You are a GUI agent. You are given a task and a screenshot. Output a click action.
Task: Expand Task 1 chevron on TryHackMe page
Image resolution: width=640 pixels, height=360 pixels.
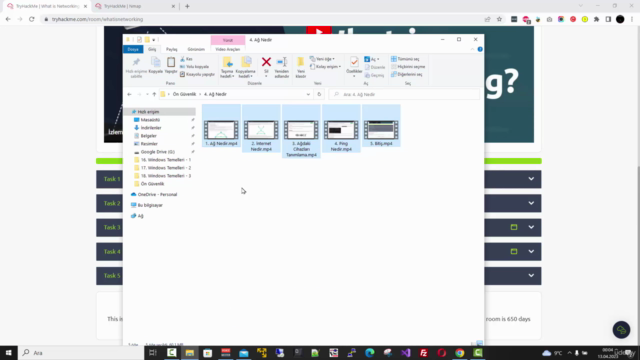point(531,179)
